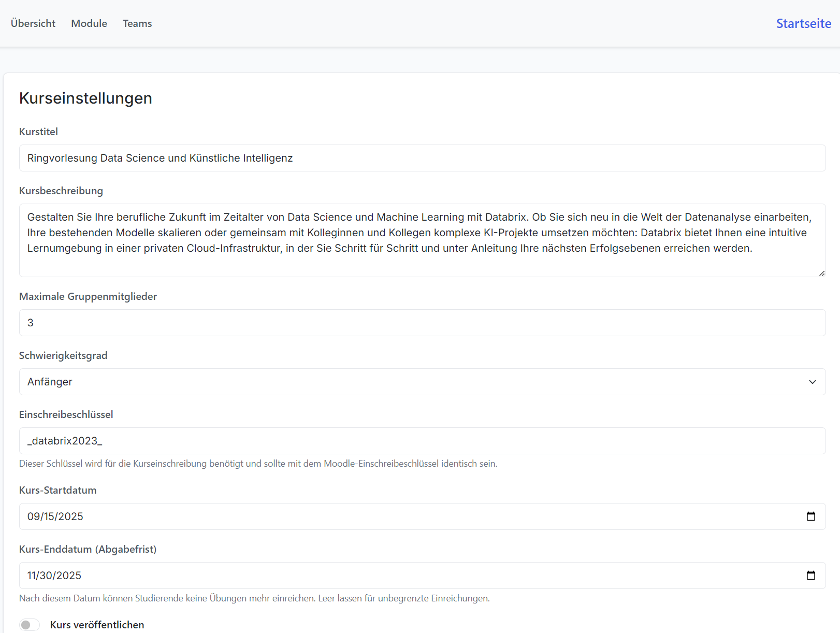
Task: Select year 2025 in Kurs-Startdatum
Action: click(70, 516)
